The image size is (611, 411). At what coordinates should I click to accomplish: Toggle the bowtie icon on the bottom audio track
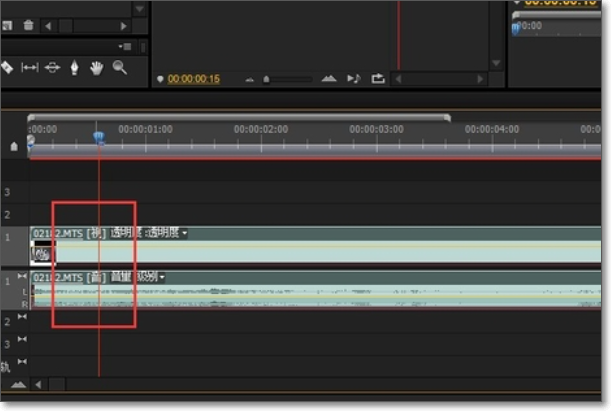(22, 362)
